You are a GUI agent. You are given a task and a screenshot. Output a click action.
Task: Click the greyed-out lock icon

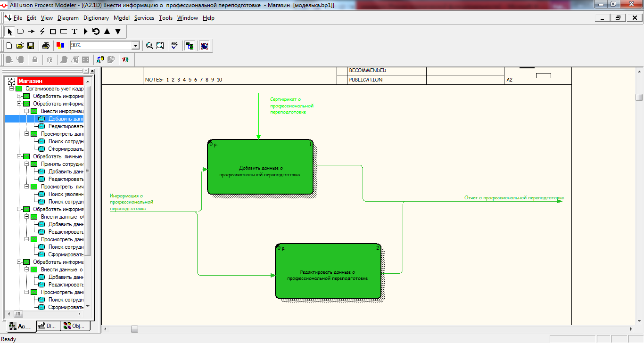(x=35, y=60)
